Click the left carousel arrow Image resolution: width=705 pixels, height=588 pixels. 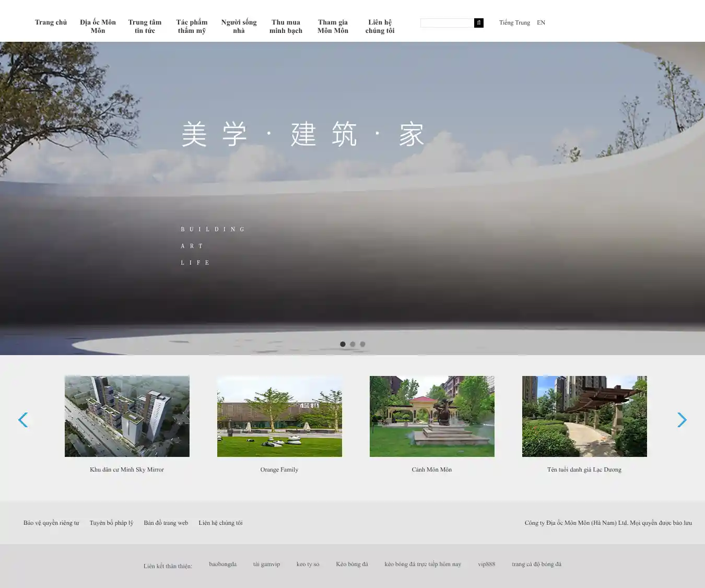(23, 420)
